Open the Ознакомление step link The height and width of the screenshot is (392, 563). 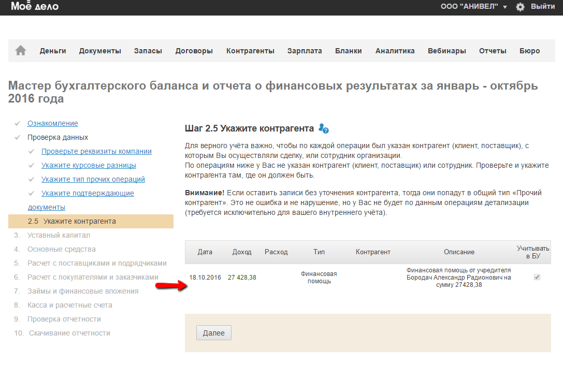[x=53, y=123]
